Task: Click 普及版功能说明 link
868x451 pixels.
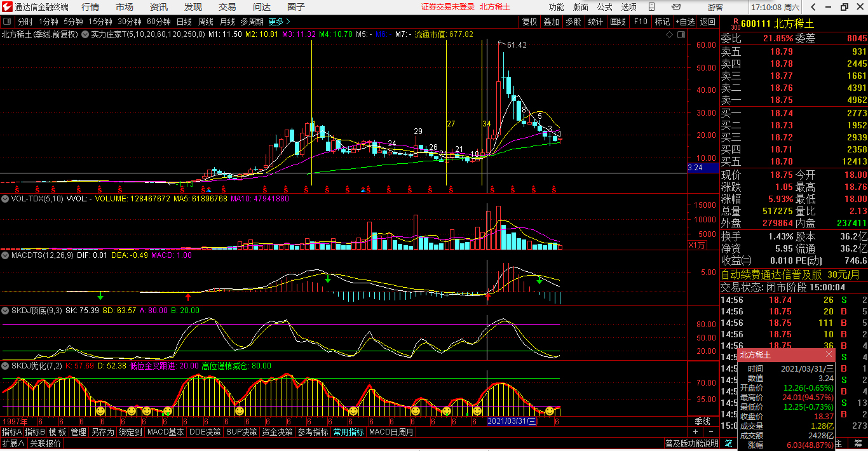Action: point(691,443)
